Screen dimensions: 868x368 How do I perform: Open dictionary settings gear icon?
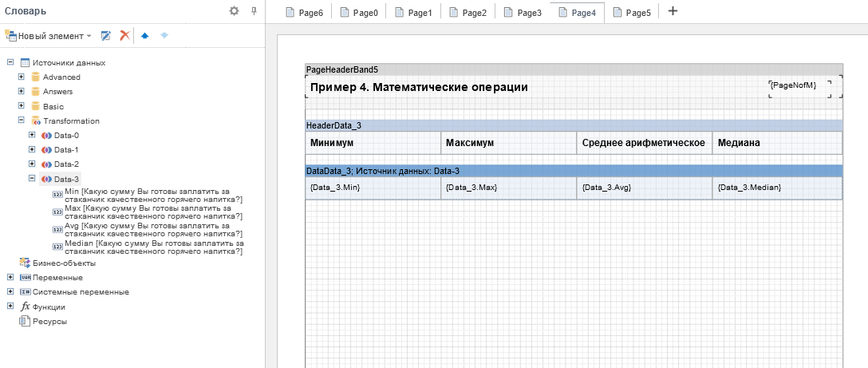click(x=234, y=11)
